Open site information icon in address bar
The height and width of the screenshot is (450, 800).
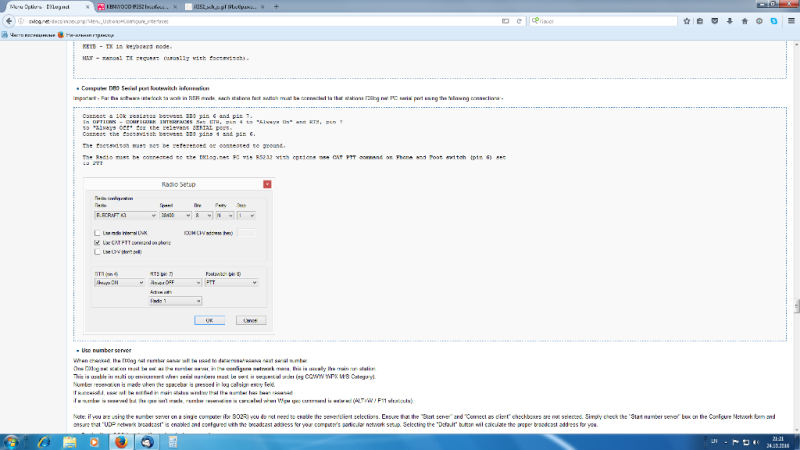21,21
